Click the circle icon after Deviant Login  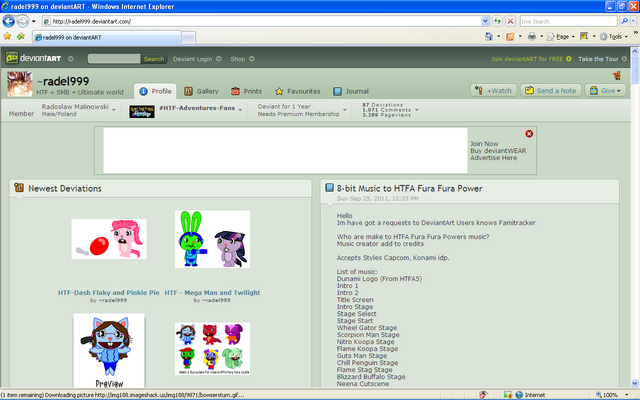coord(219,59)
